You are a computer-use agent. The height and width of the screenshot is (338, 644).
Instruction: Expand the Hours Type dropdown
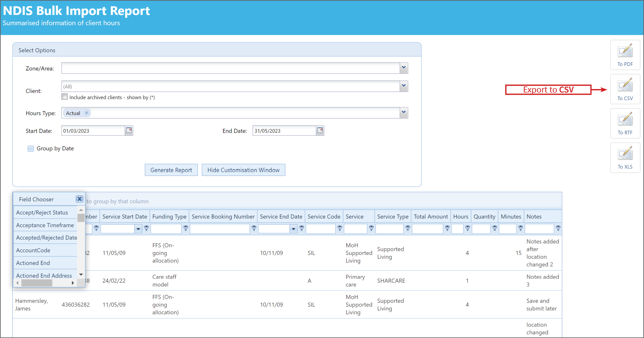[403, 113]
